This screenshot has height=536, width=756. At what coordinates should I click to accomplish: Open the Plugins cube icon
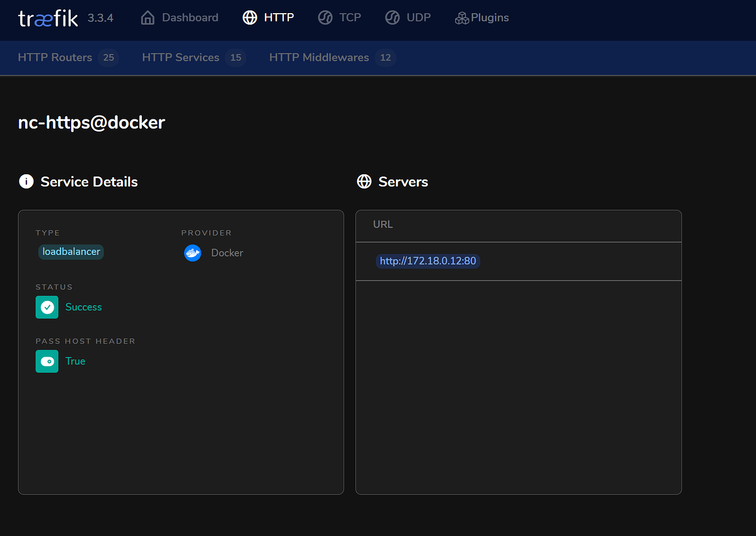(461, 17)
